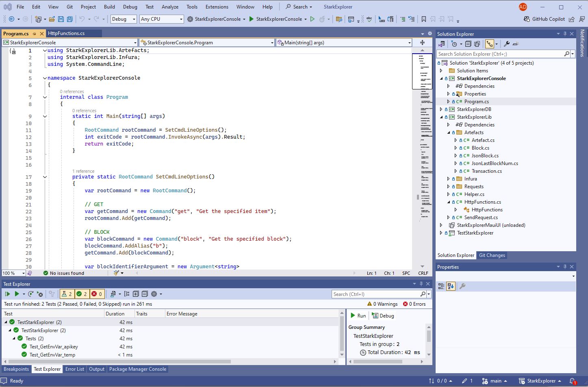Click the editor split window handle
The height and width of the screenshot is (387, 588).
tap(422, 42)
